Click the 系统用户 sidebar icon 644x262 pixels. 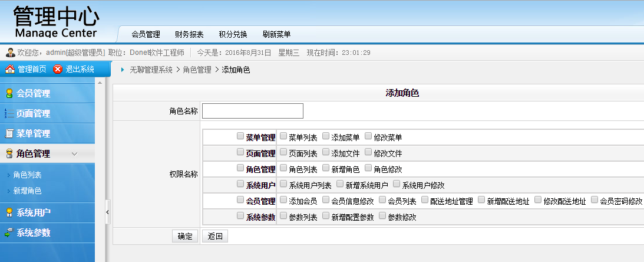point(9,212)
